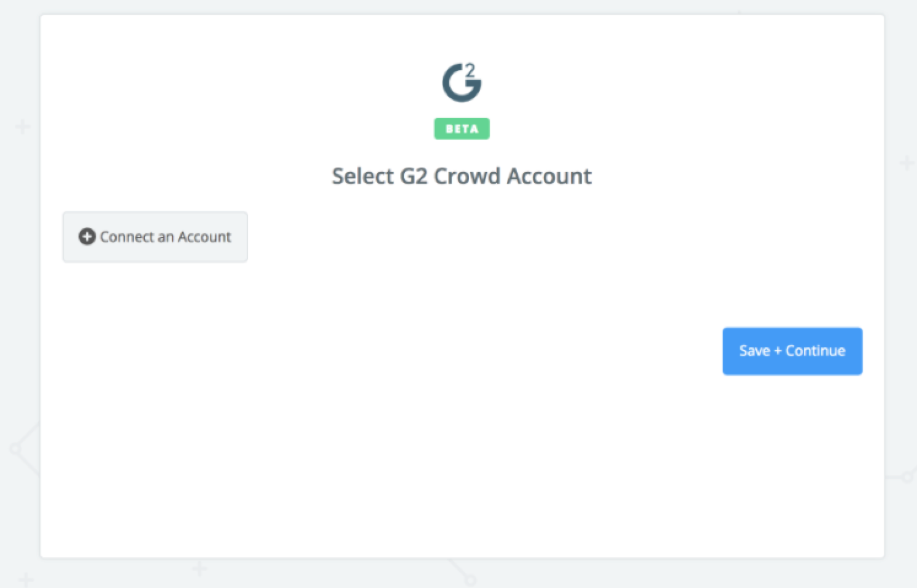Click the superscript 2 in the G2 logo
917x588 pixels.
point(470,70)
